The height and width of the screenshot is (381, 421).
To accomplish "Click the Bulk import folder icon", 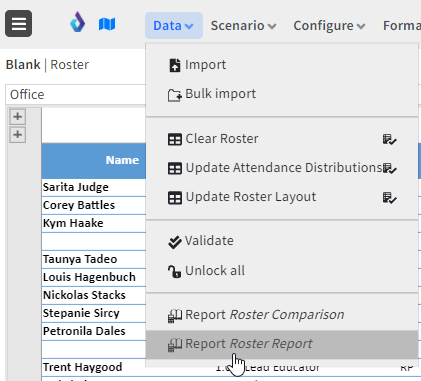I will pyautogui.click(x=175, y=95).
